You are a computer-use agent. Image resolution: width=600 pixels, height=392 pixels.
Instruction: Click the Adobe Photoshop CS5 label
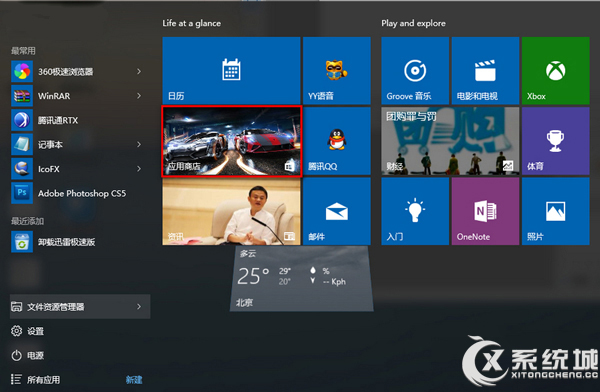pyautogui.click(x=82, y=193)
